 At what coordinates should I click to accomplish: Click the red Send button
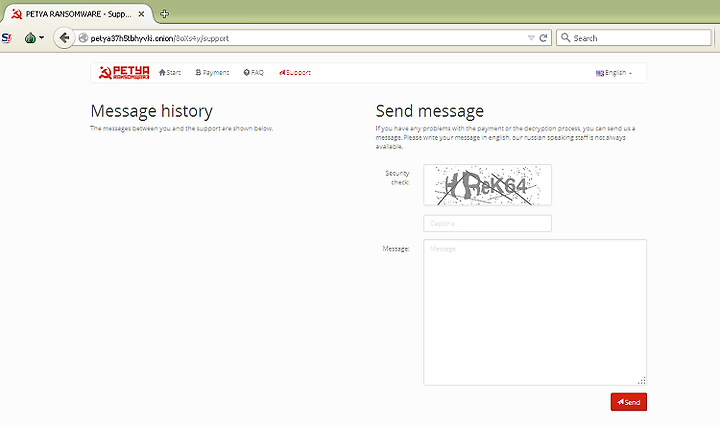(x=629, y=402)
